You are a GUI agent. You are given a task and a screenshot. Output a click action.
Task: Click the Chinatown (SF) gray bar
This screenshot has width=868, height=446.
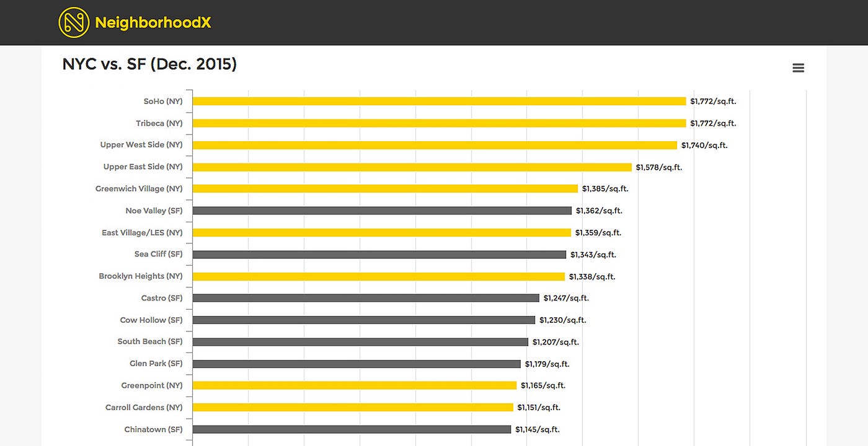click(352, 429)
